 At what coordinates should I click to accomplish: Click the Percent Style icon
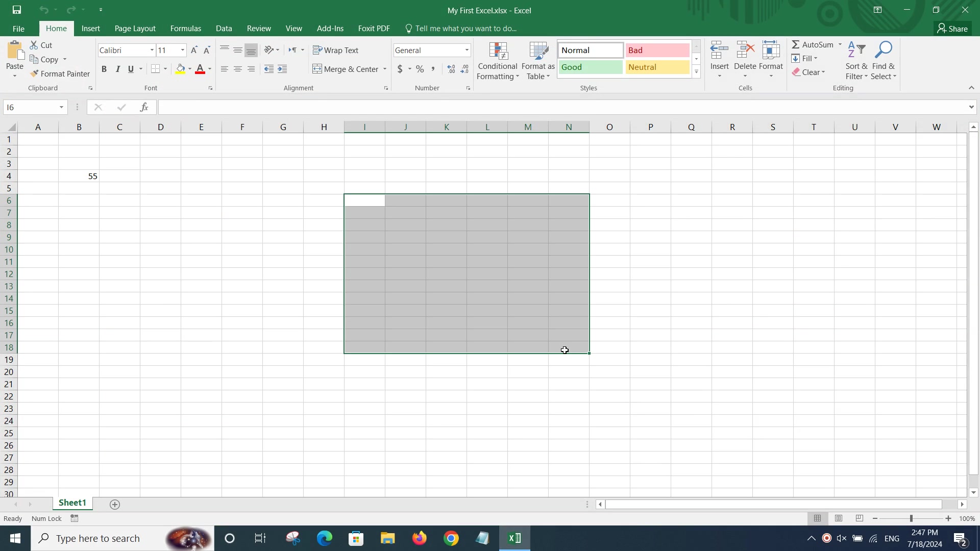tap(420, 69)
